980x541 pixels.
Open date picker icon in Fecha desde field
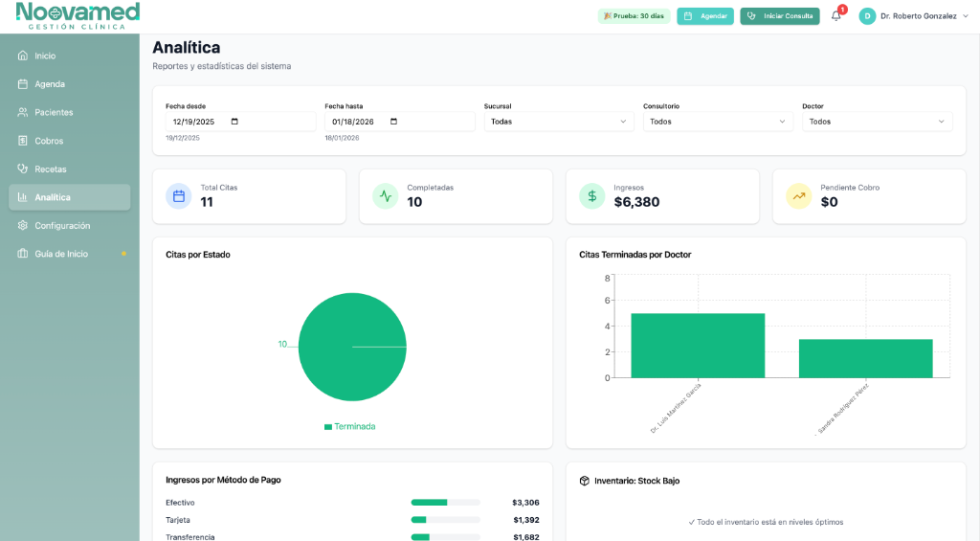(x=234, y=122)
